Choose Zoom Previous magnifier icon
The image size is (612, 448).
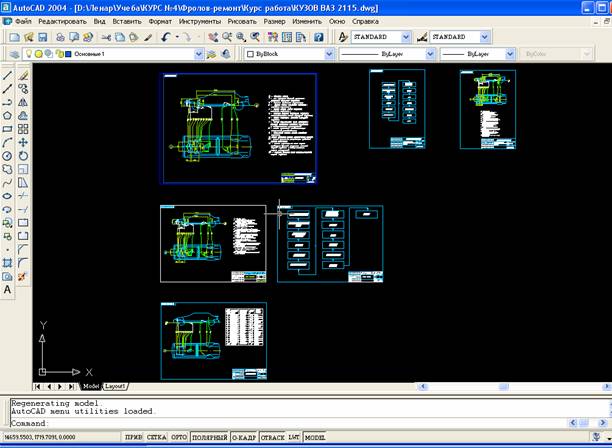pos(255,37)
